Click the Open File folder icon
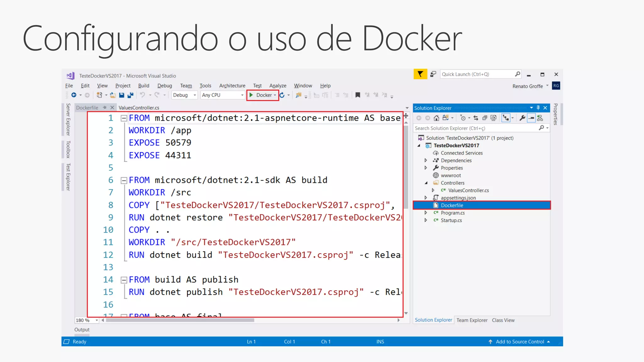The height and width of the screenshot is (362, 644). (113, 95)
